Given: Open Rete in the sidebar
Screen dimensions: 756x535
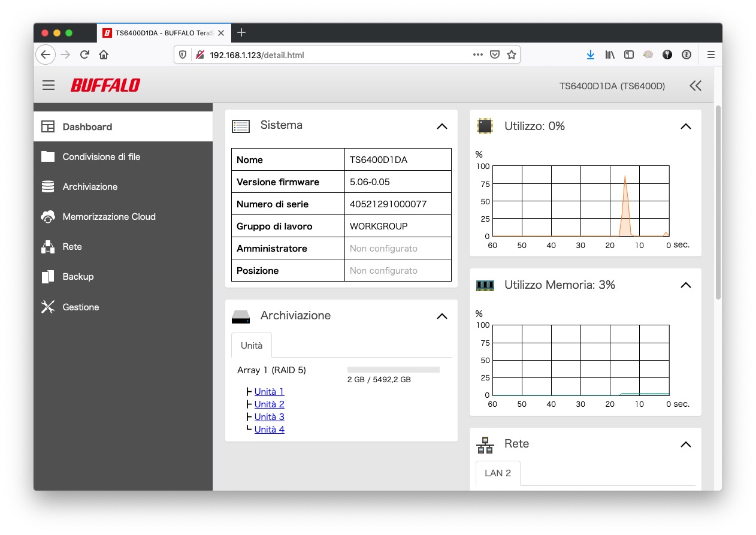Looking at the screenshot, I should (x=123, y=246).
